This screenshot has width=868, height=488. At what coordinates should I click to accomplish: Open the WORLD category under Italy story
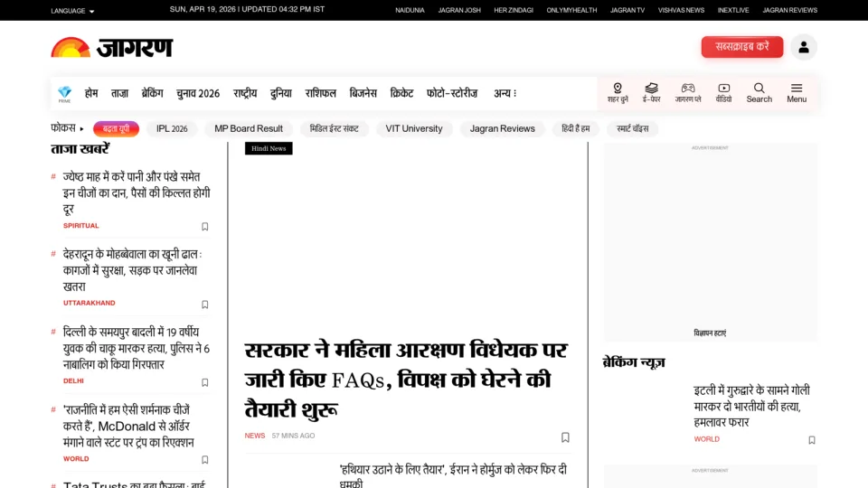click(707, 439)
